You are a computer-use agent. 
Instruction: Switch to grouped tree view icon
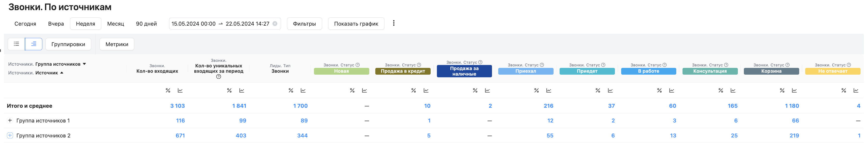(x=34, y=44)
